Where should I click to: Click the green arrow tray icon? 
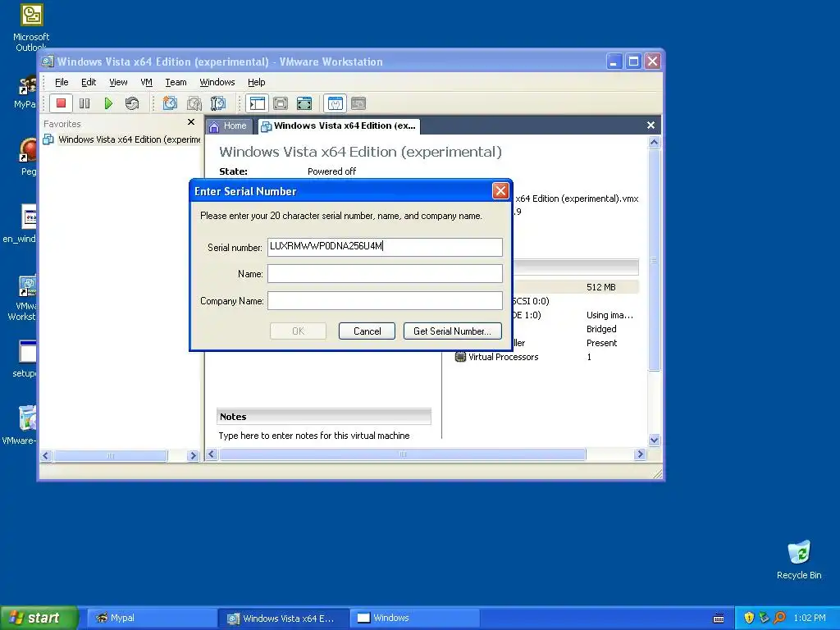click(764, 618)
